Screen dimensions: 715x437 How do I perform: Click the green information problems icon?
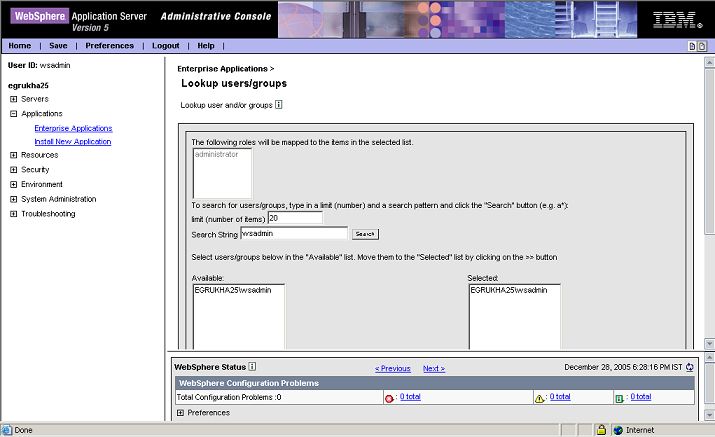(619, 399)
